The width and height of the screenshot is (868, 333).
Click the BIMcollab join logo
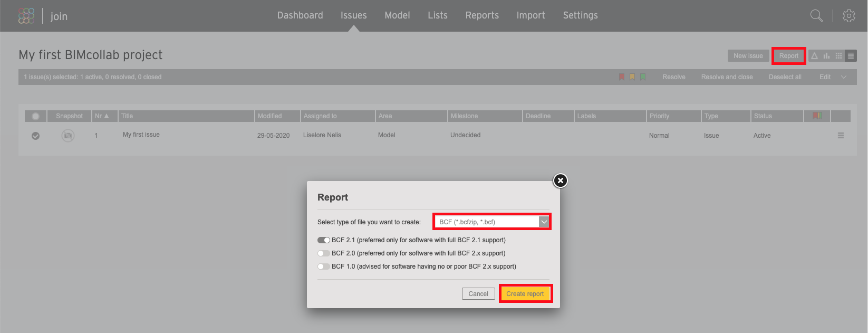43,16
